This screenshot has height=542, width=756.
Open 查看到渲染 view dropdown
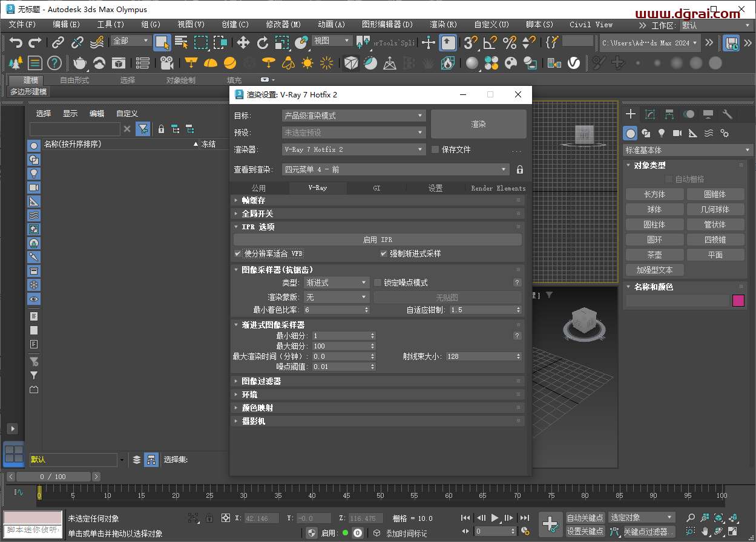point(396,170)
